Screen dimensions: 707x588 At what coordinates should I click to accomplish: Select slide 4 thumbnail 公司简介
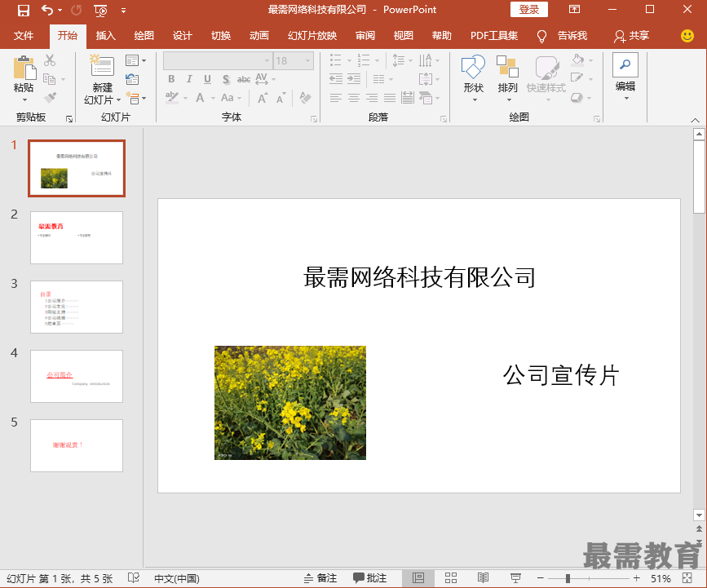point(77,376)
